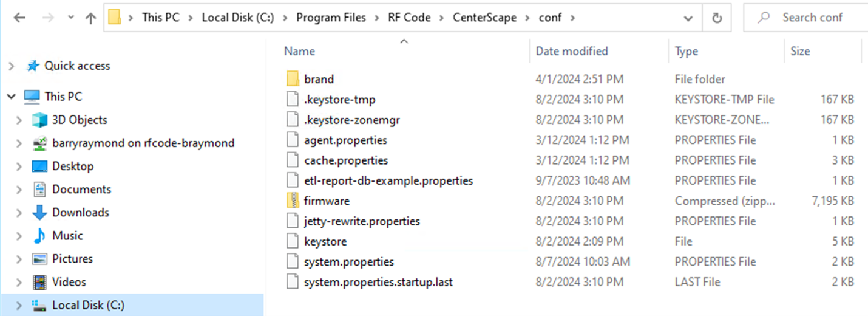868x316 pixels.
Task: Sort files by Size column header
Action: [800, 52]
